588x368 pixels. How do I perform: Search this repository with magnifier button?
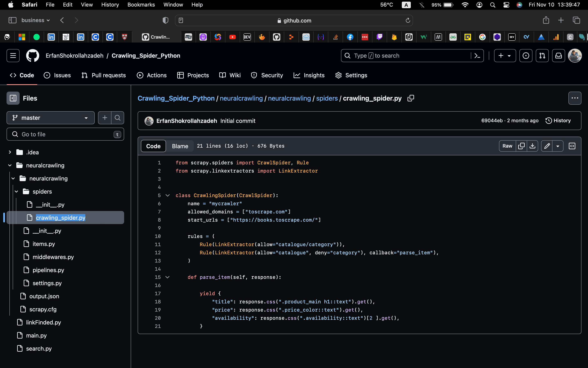coord(118,118)
